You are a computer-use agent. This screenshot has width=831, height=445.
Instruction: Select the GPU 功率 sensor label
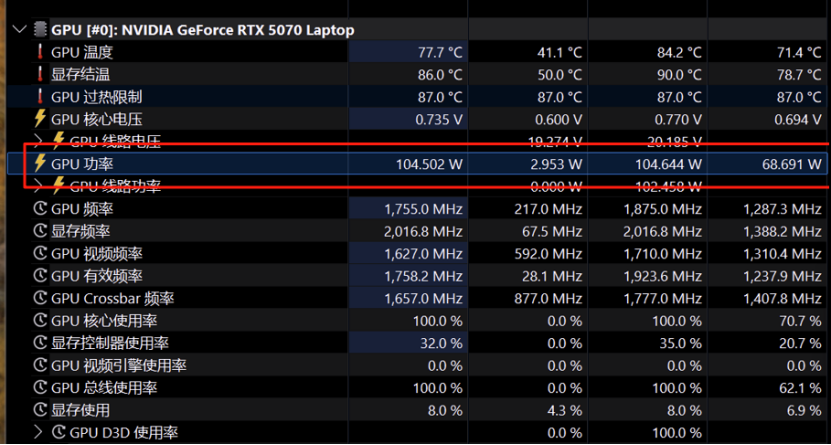point(82,164)
